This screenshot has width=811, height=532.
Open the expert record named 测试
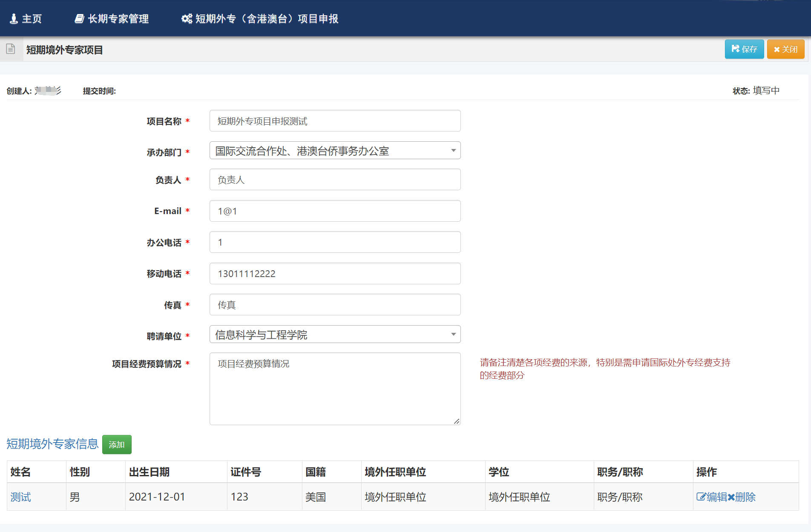point(20,497)
